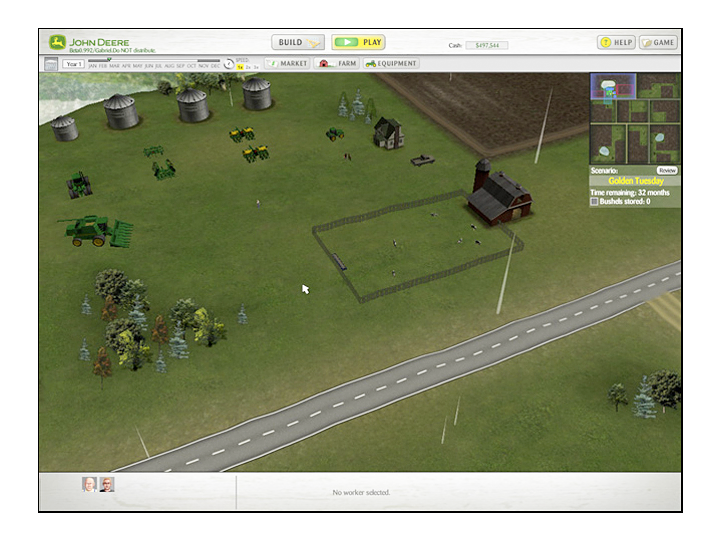Select the silo nearest the combine
This screenshot has height=540, width=720.
120,111
